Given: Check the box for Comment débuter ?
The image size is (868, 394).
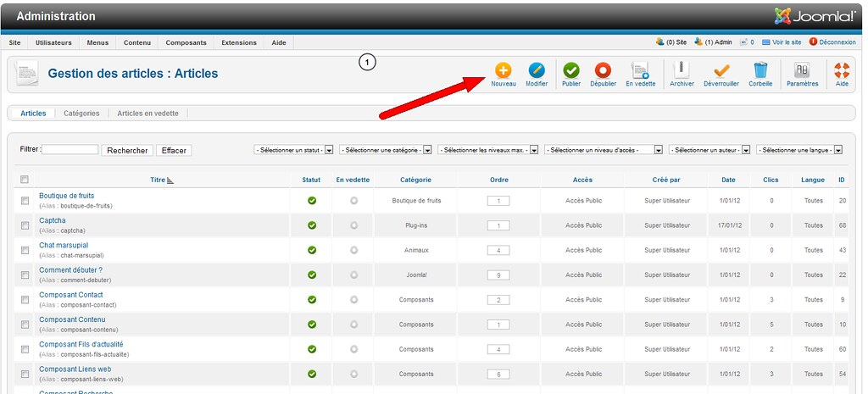Looking at the screenshot, I should 25,275.
